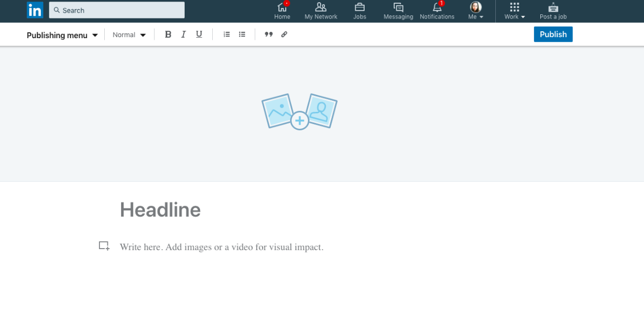The image size is (644, 309).
Task: Click the Publish button
Action: pos(553,34)
